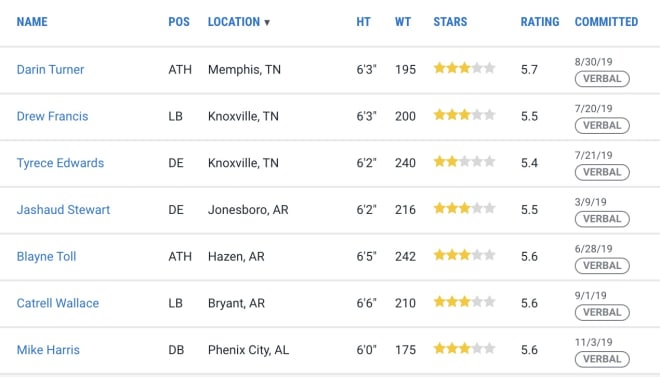
Task: Select the Blayne Toll name link
Action: [x=46, y=256]
